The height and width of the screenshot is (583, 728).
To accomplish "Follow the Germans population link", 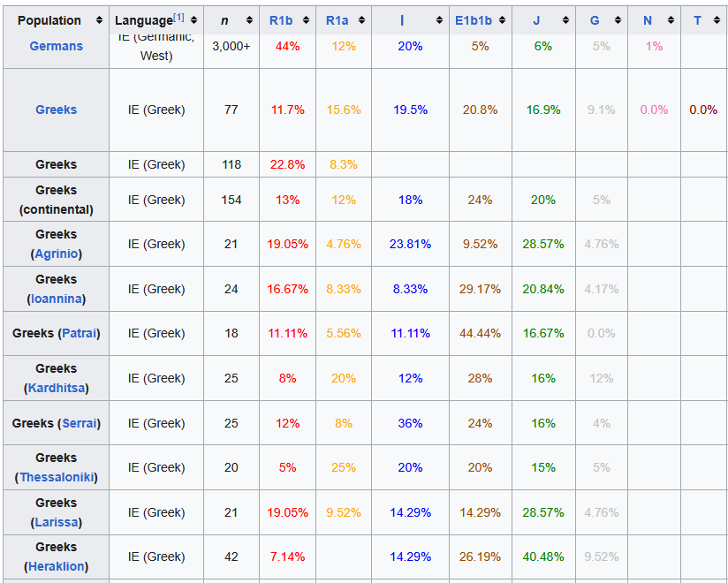I will (x=57, y=46).
